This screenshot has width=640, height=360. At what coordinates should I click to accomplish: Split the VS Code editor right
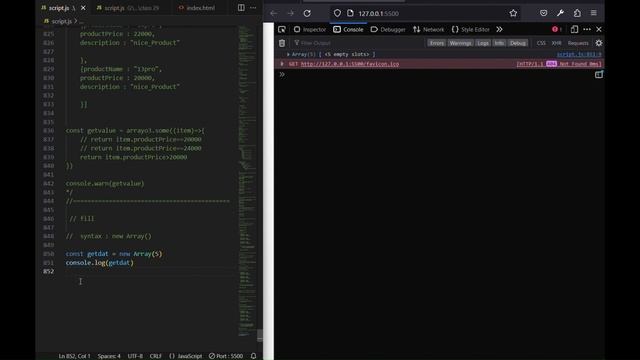pos(241,8)
